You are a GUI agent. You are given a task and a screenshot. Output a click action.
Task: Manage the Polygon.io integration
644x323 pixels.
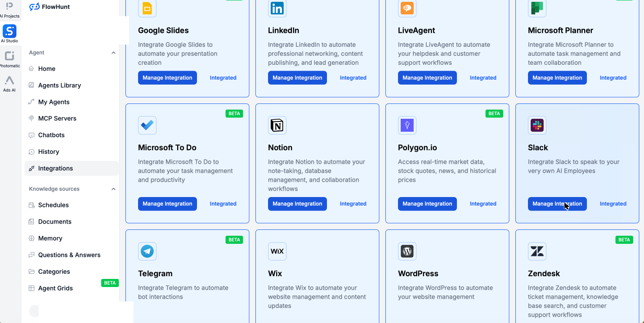[427, 204]
